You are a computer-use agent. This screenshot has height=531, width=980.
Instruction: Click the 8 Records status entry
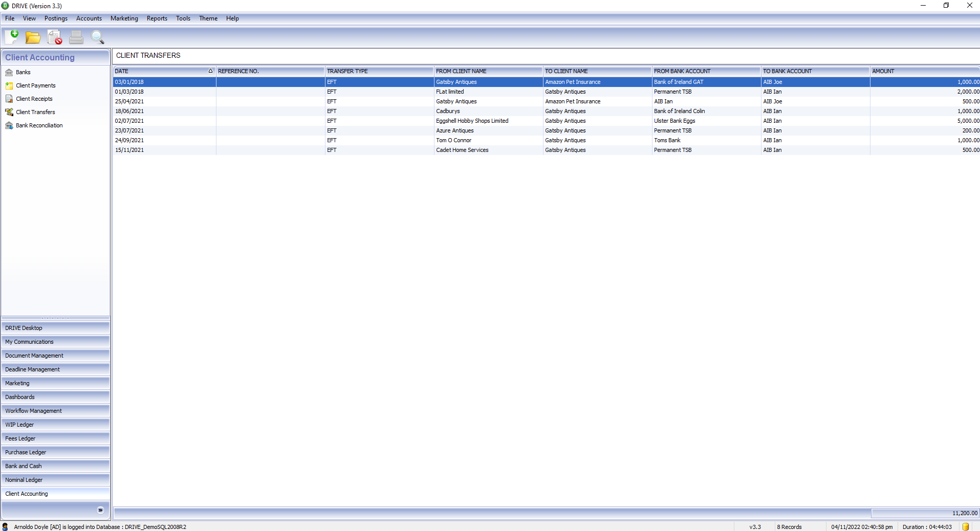coord(789,527)
